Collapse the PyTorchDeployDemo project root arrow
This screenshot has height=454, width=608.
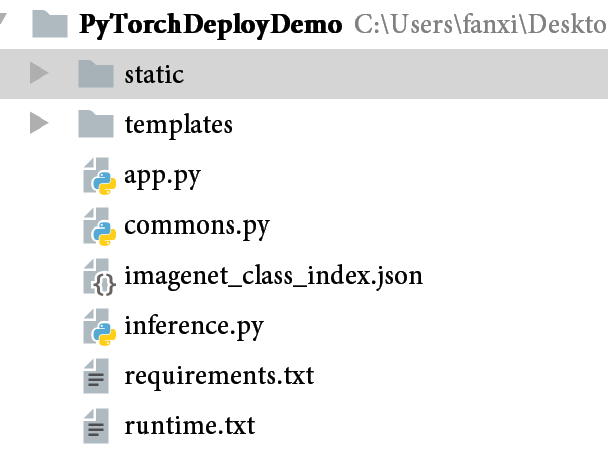click(x=3, y=19)
